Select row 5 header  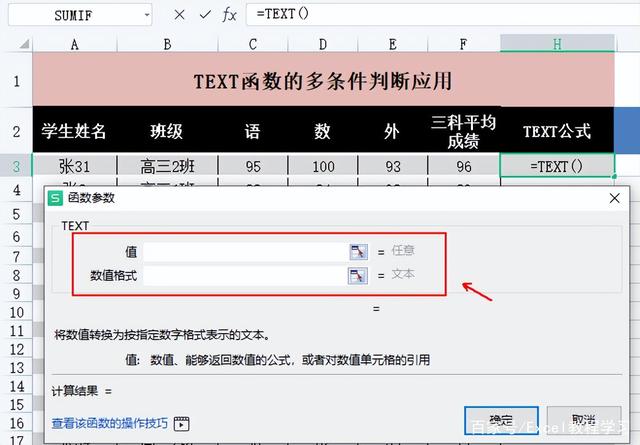tap(16, 214)
